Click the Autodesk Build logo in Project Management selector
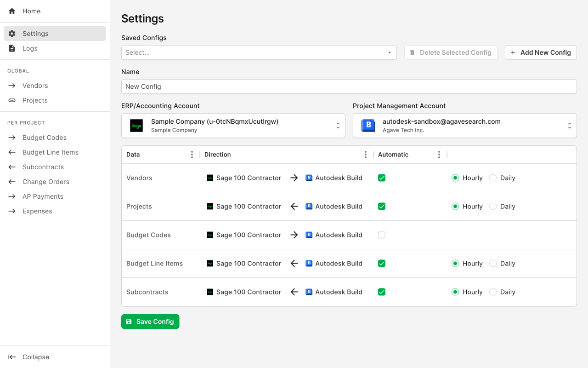Viewport: 588px width, 368px height. [368, 126]
